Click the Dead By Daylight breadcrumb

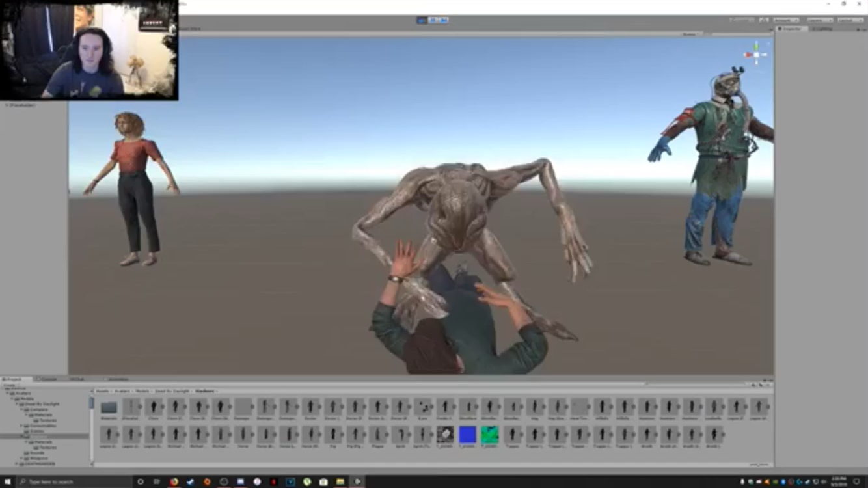(172, 391)
